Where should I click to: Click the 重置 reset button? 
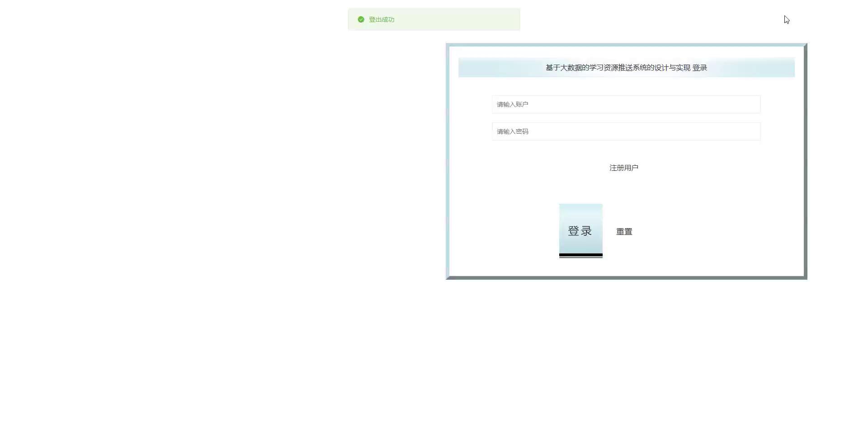tap(624, 231)
